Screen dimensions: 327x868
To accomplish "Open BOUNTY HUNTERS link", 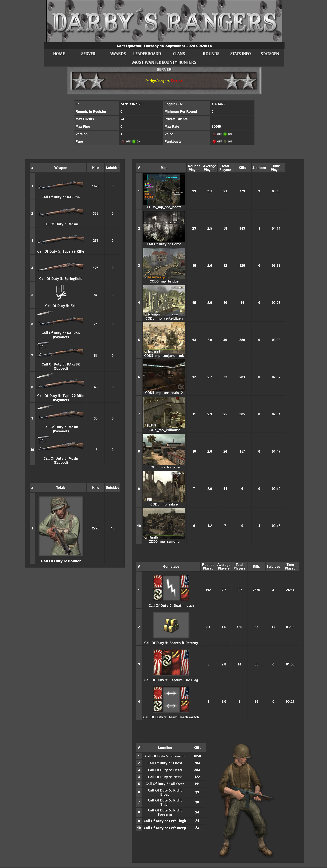I will point(179,62).
